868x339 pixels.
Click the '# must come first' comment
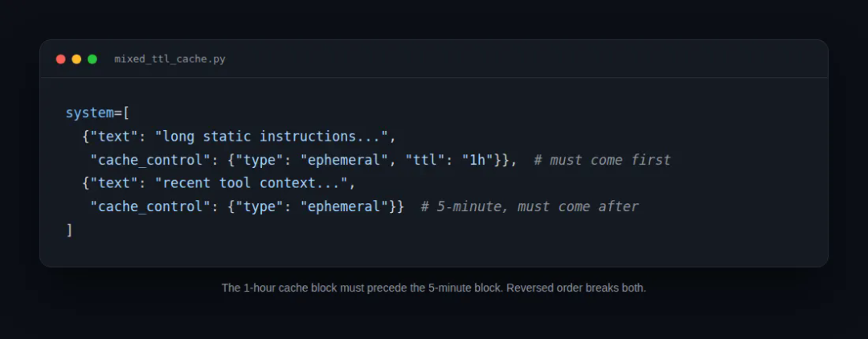click(602, 161)
